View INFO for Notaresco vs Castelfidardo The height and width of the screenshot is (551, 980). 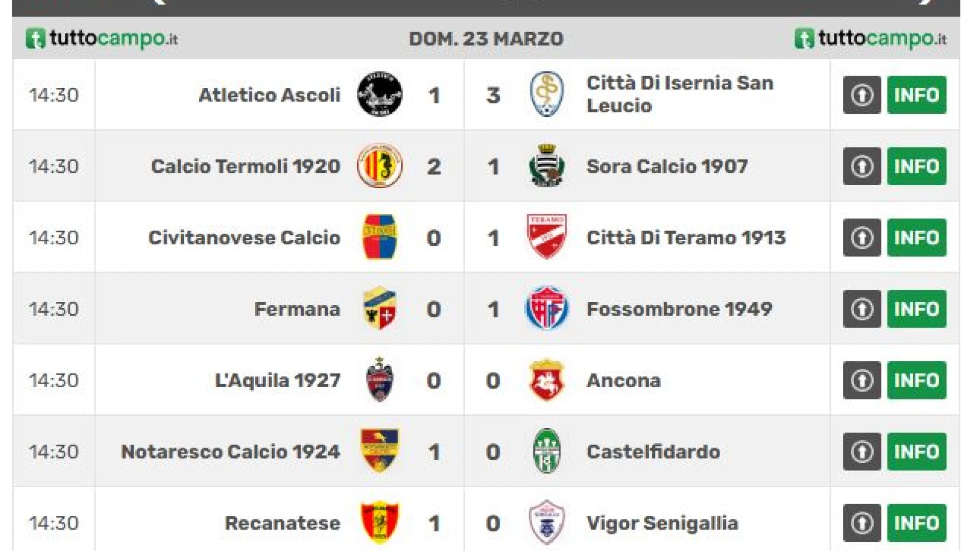click(x=917, y=452)
